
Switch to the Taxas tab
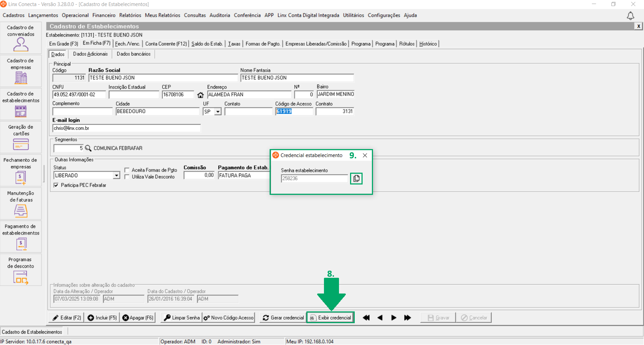pos(234,44)
